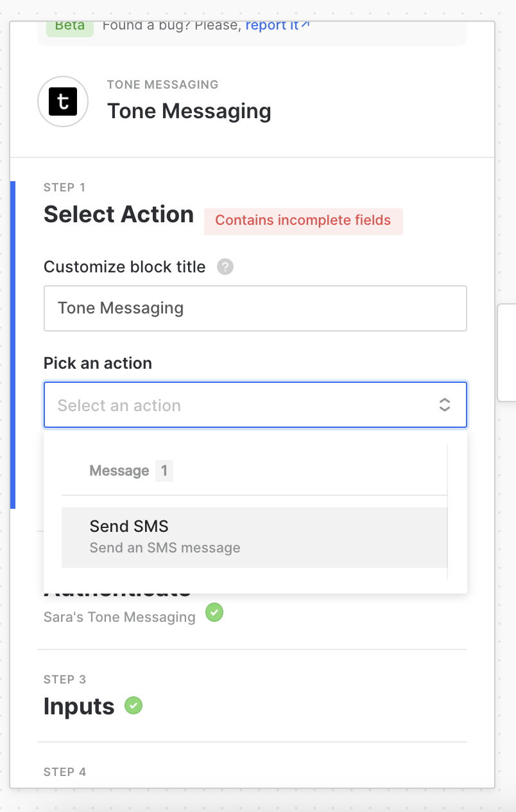The image size is (516, 812).
Task: Click the Message count badge showing 1
Action: [x=164, y=471]
